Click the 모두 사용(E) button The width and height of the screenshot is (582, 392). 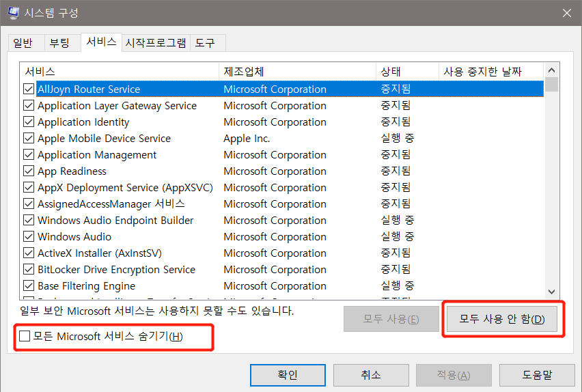coord(391,319)
